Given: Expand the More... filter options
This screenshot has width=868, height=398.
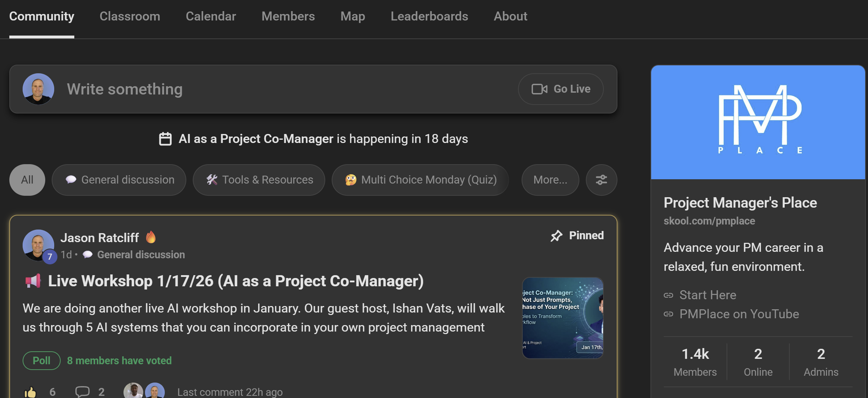Looking at the screenshot, I should point(550,180).
